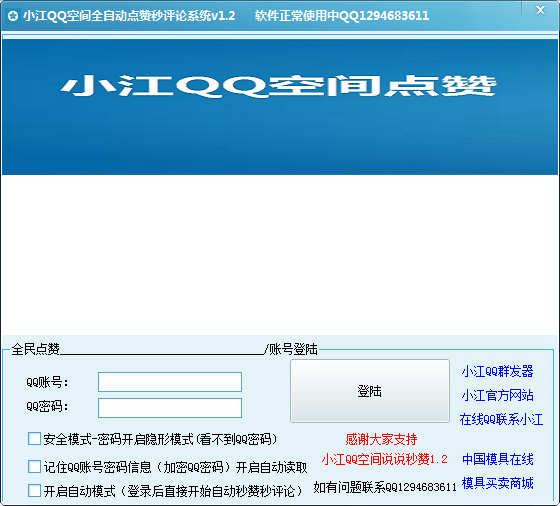Click the 全民点赞 group label
This screenshot has height=506, width=560.
point(35,349)
